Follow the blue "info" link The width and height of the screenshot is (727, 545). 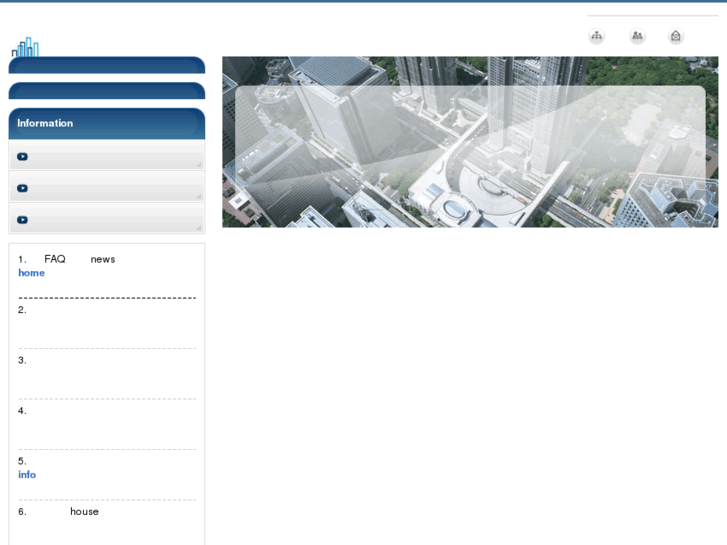pyautogui.click(x=27, y=474)
